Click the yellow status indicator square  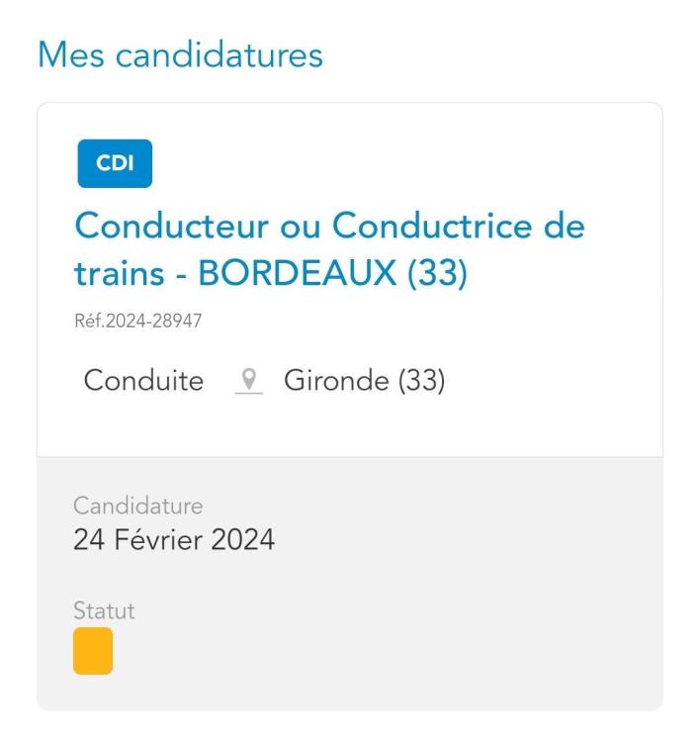(93, 651)
